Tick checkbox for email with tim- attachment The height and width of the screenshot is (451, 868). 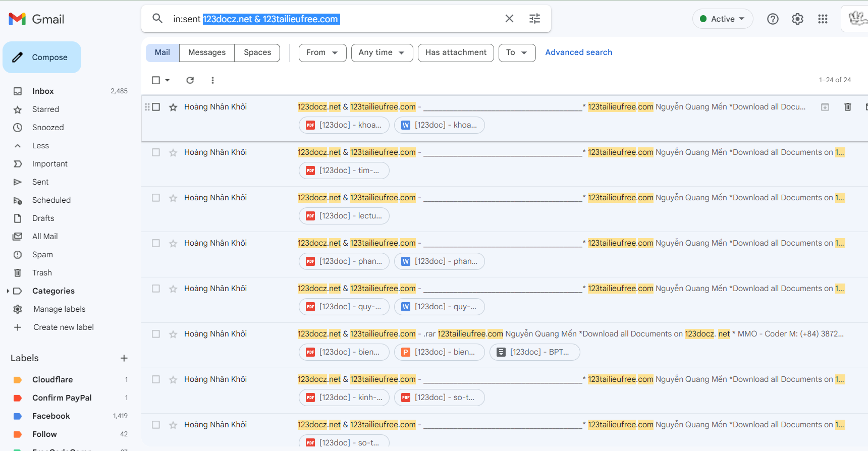pos(156,152)
